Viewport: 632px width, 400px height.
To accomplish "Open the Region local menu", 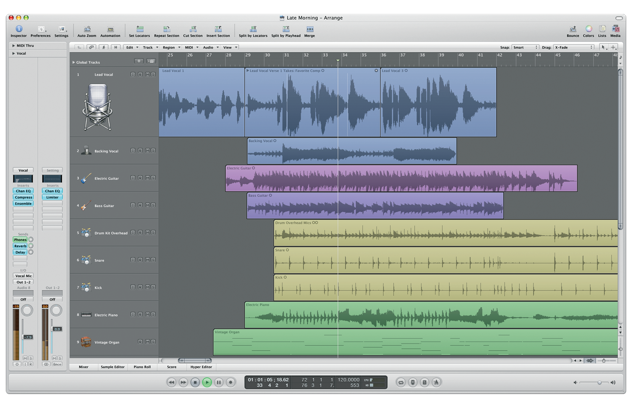I will point(171,48).
